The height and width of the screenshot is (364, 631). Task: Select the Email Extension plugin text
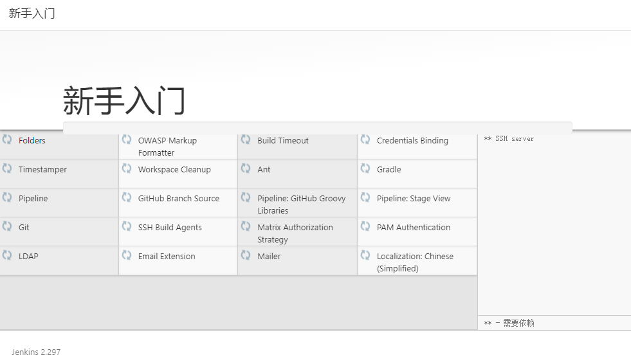(167, 256)
